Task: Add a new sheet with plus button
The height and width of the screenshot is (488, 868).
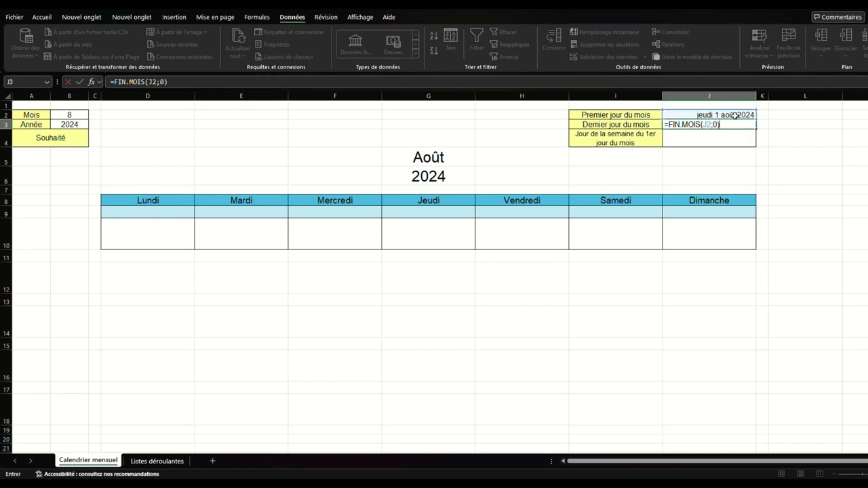Action: pyautogui.click(x=212, y=461)
